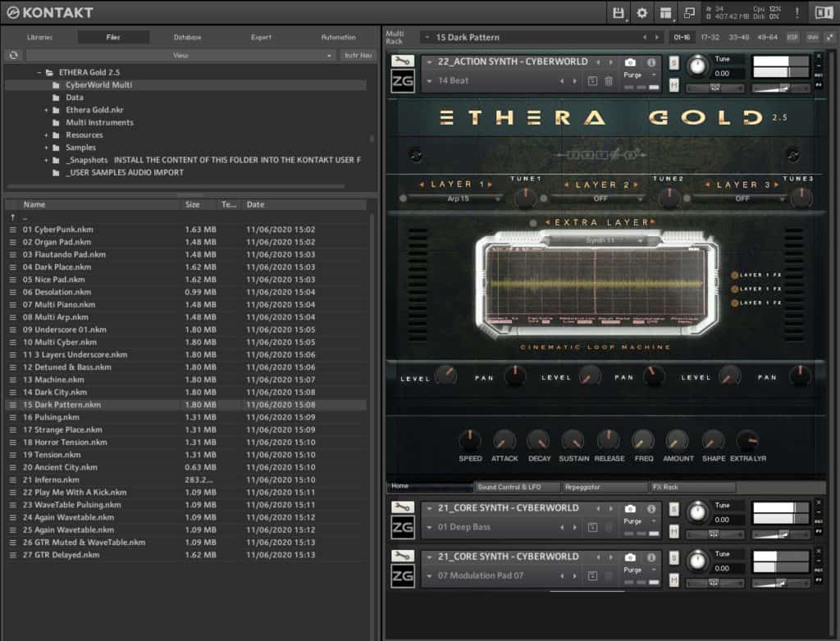Click the minimized view icon in header
Viewport: 840px width, 641px height.
[689, 12]
